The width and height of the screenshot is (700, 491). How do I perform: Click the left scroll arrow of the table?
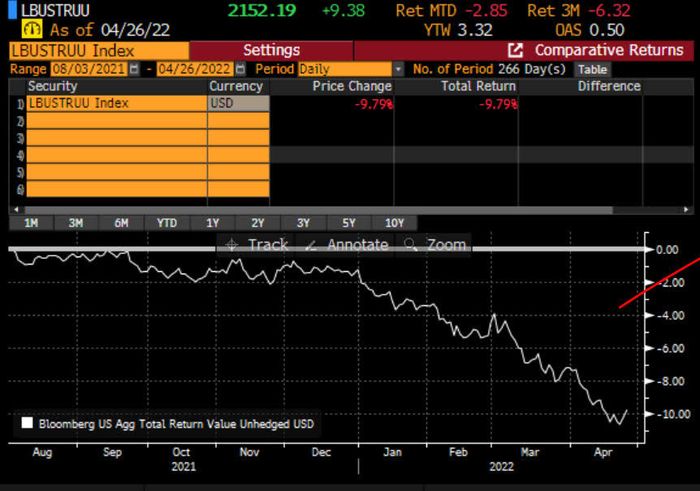pyautogui.click(x=16, y=209)
